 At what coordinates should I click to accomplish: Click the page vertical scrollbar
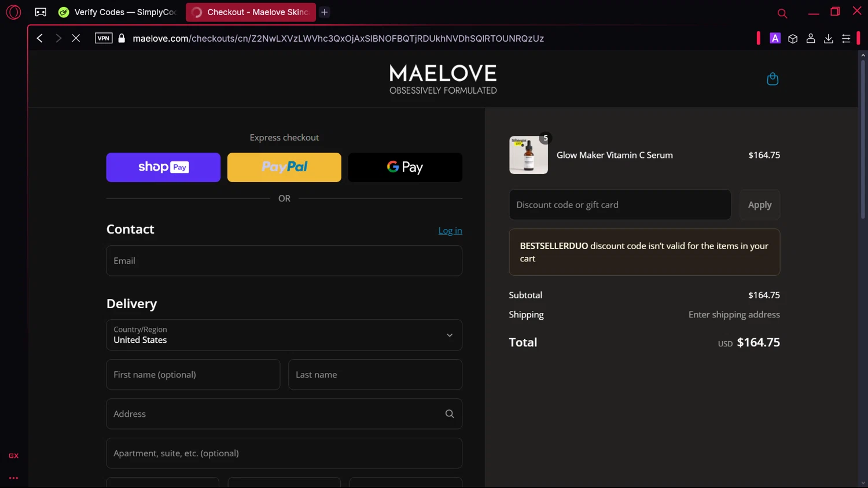863,139
